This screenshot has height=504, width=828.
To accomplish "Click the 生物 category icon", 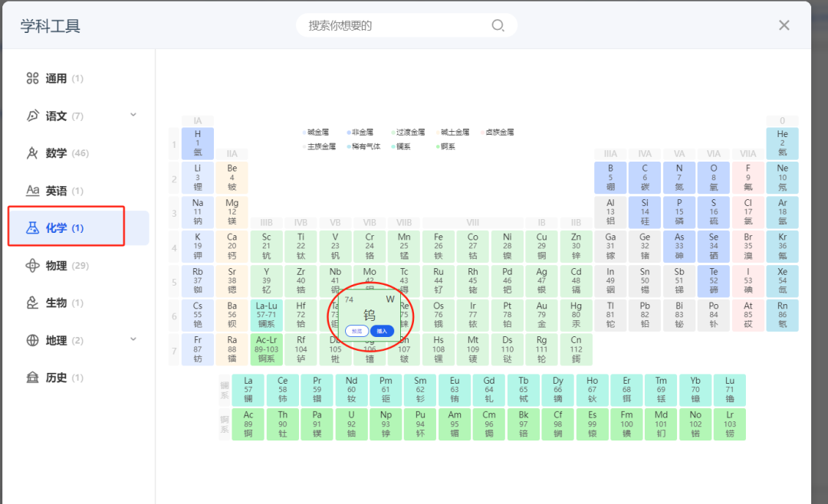I will coord(31,303).
